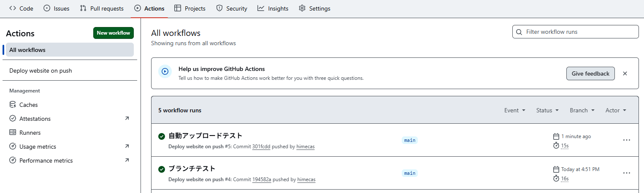Screen dimensions: 644x193
Task: Open the Actor filter dropdown
Action: (x=616, y=110)
